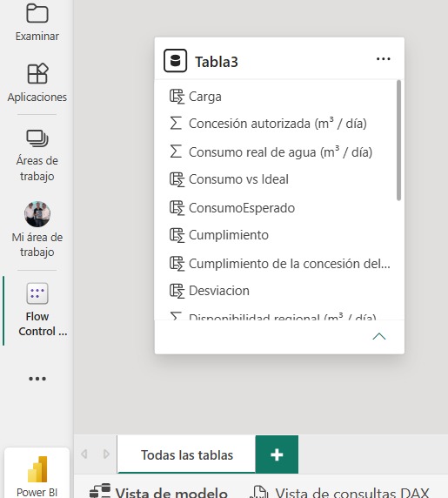Collapse the Tabla3 card with chevron
This screenshot has height=498, width=448.
click(x=378, y=336)
